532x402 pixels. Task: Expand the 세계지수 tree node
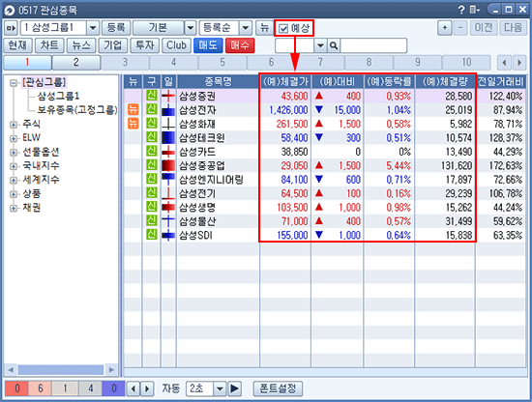[x=14, y=181]
